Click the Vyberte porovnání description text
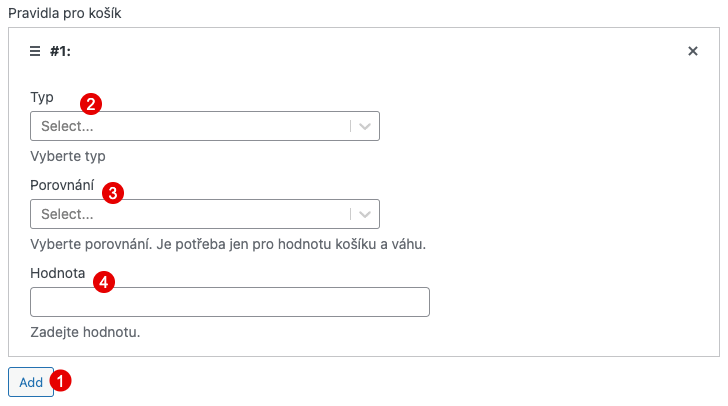 click(228, 243)
